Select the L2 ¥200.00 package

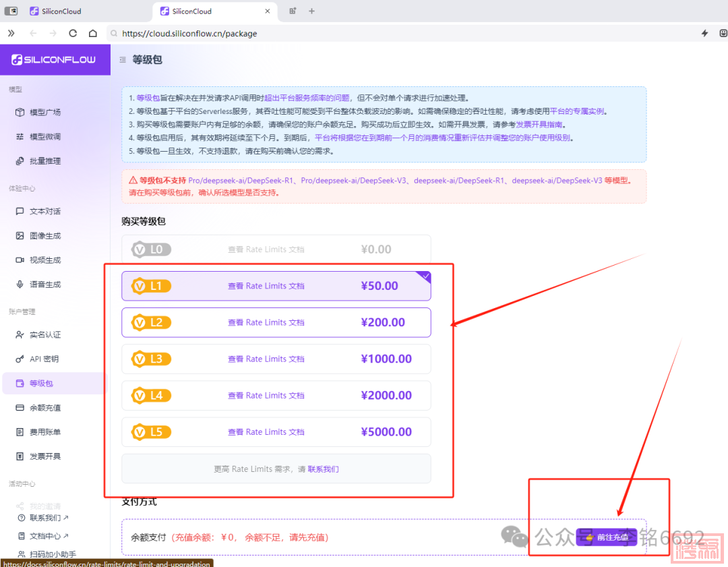coord(276,322)
